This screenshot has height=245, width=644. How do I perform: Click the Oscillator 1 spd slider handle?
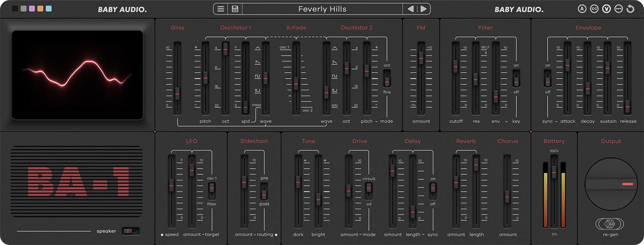coord(245,107)
